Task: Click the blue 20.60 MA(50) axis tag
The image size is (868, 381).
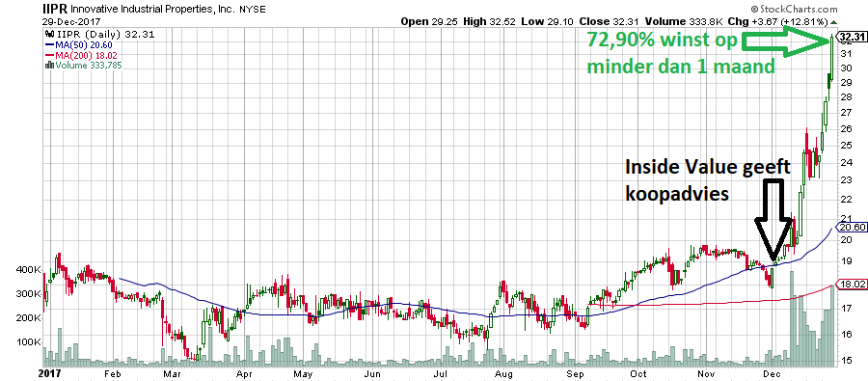Action: click(852, 227)
